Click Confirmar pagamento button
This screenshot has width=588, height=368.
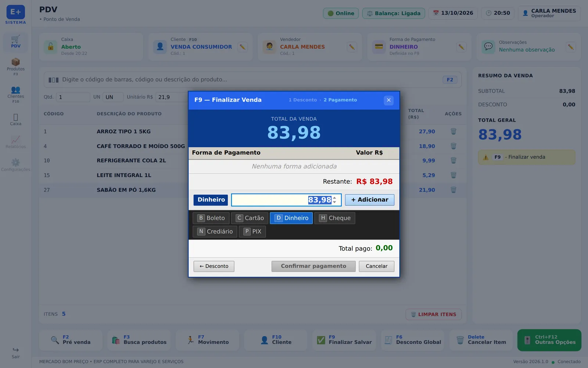tap(313, 266)
